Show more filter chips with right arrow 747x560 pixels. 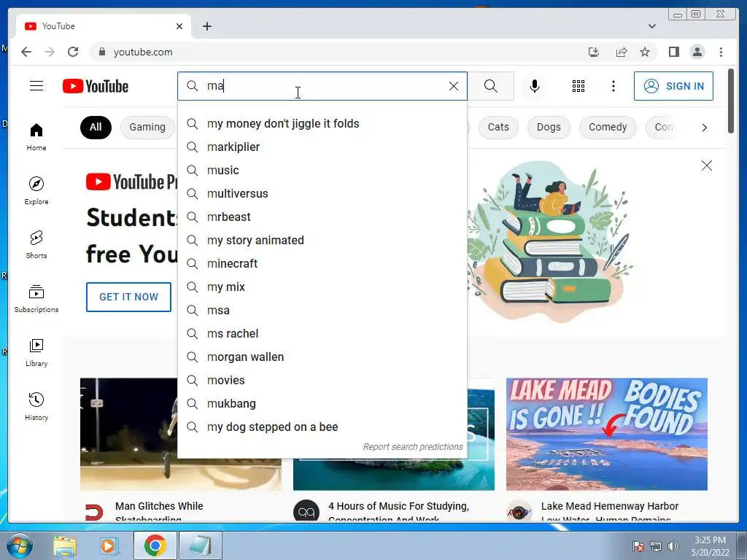[704, 128]
